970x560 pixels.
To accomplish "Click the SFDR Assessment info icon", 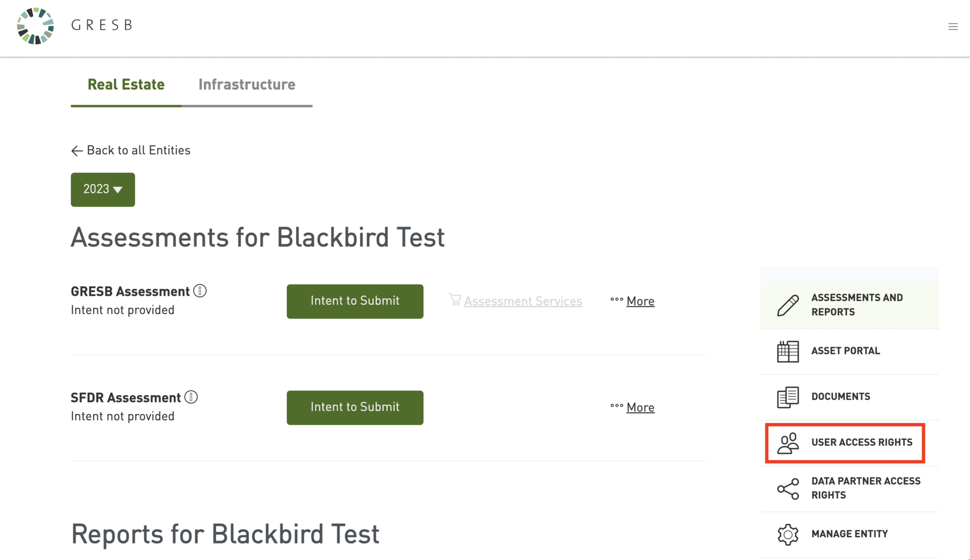I will click(x=191, y=397).
